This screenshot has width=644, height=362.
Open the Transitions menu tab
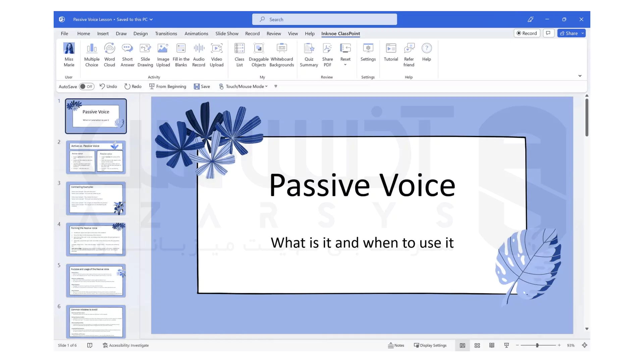[x=166, y=33]
